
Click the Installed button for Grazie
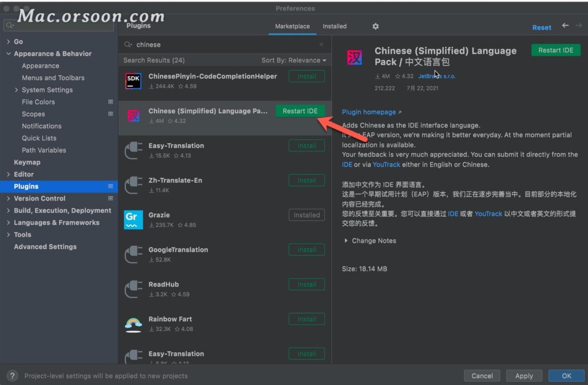[307, 215]
